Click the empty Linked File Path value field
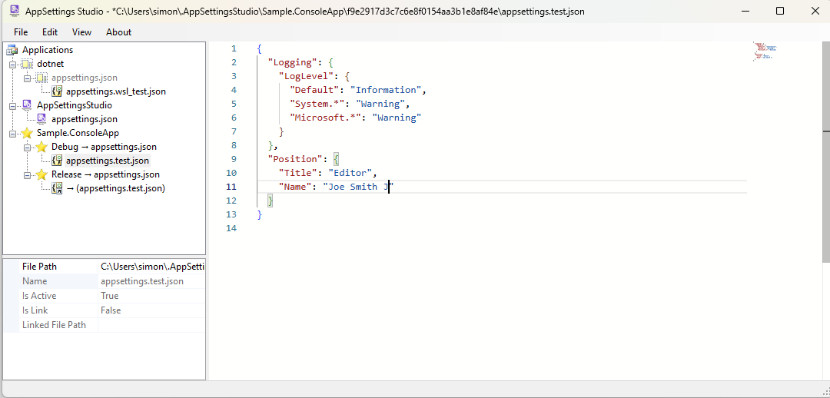 (152, 324)
